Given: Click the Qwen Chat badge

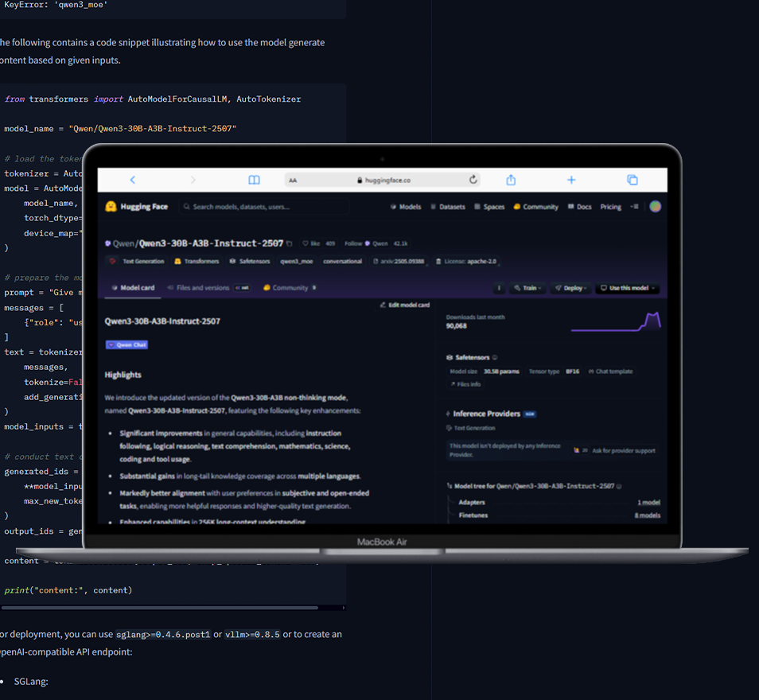Looking at the screenshot, I should (x=127, y=344).
